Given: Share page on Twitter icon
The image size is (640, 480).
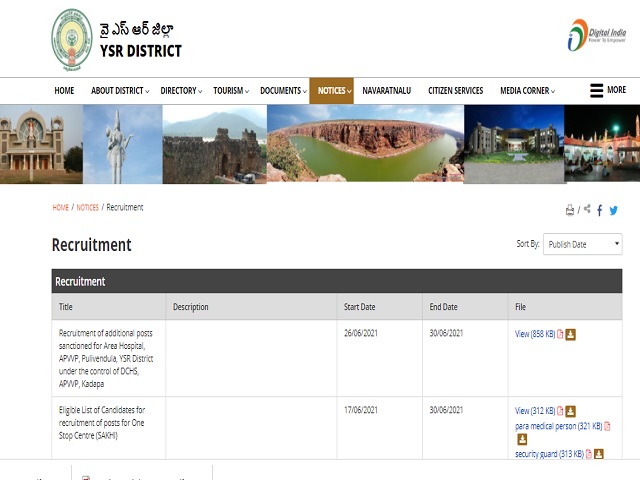Looking at the screenshot, I should pyautogui.click(x=614, y=210).
